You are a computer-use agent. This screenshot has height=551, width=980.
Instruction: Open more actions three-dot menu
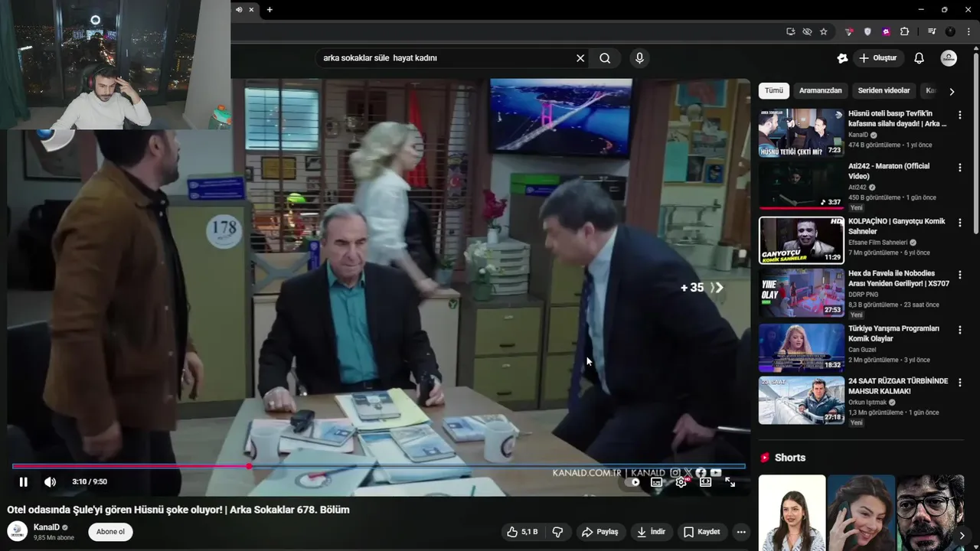click(740, 532)
